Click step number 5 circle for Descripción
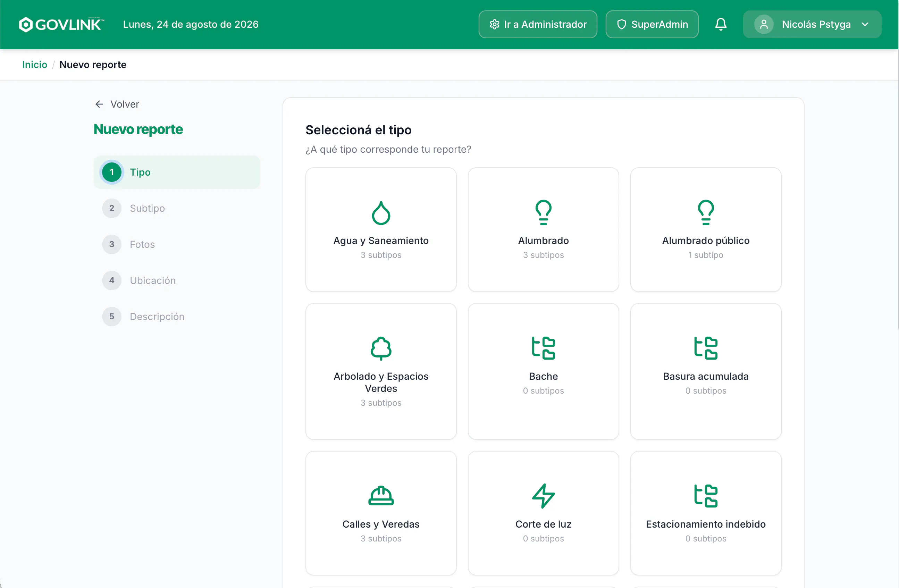This screenshot has width=899, height=588. click(112, 317)
